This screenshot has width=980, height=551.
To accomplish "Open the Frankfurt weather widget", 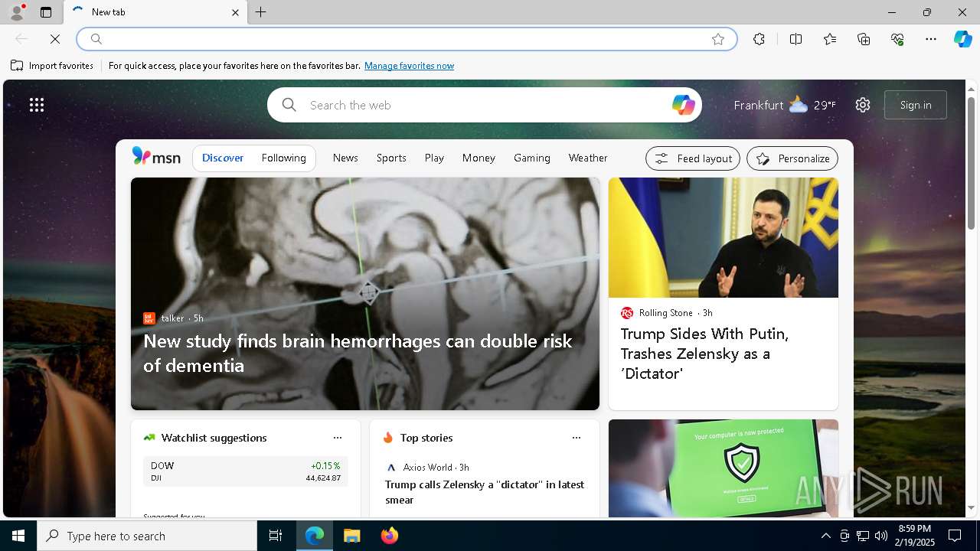I will 784,105.
